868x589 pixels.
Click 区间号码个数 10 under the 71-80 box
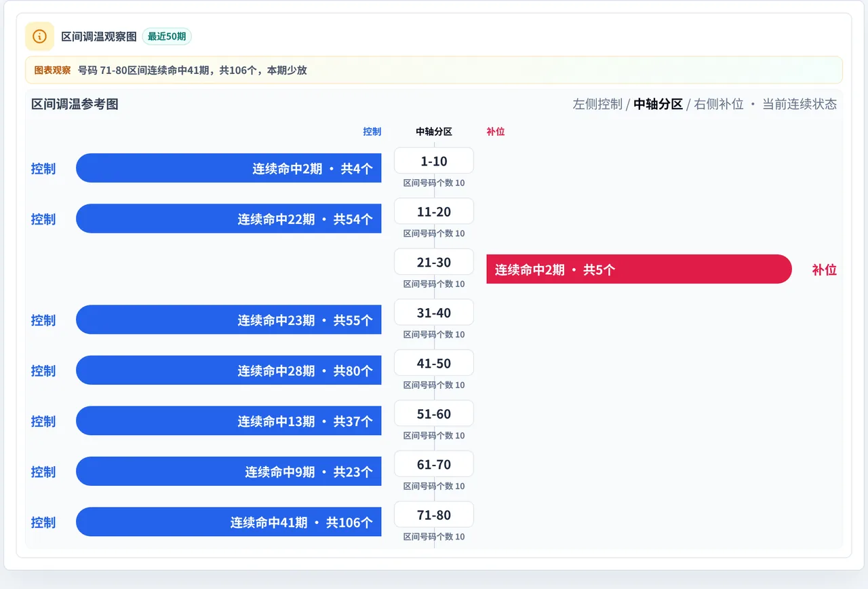[x=434, y=537]
